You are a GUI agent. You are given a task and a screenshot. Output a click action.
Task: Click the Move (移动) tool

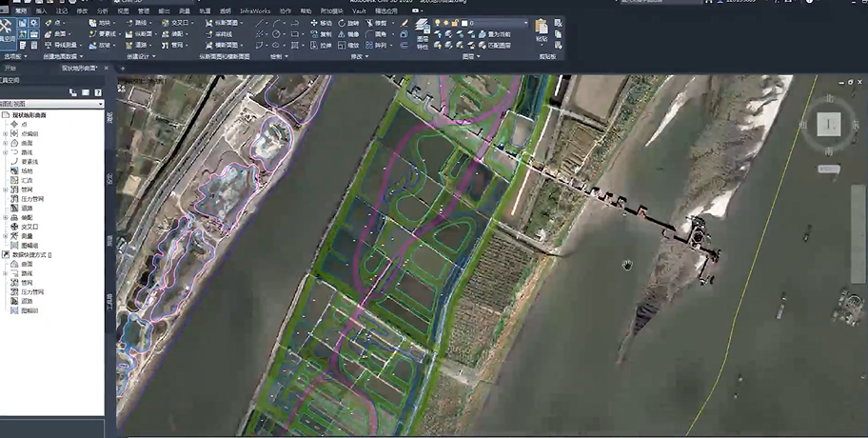pos(321,23)
